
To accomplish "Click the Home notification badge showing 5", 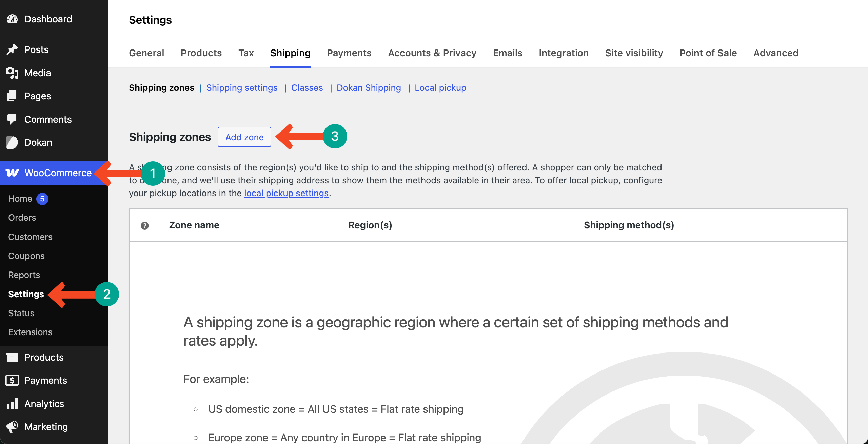I will click(42, 199).
